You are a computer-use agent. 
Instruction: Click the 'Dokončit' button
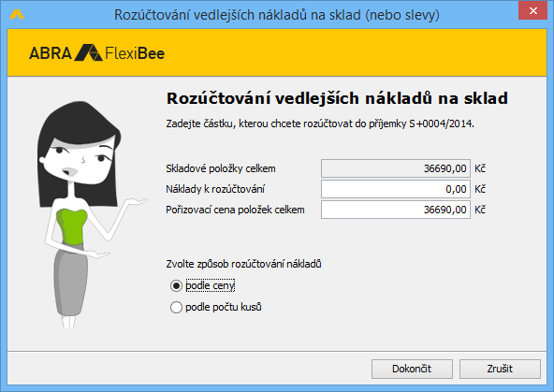pyautogui.click(x=412, y=369)
